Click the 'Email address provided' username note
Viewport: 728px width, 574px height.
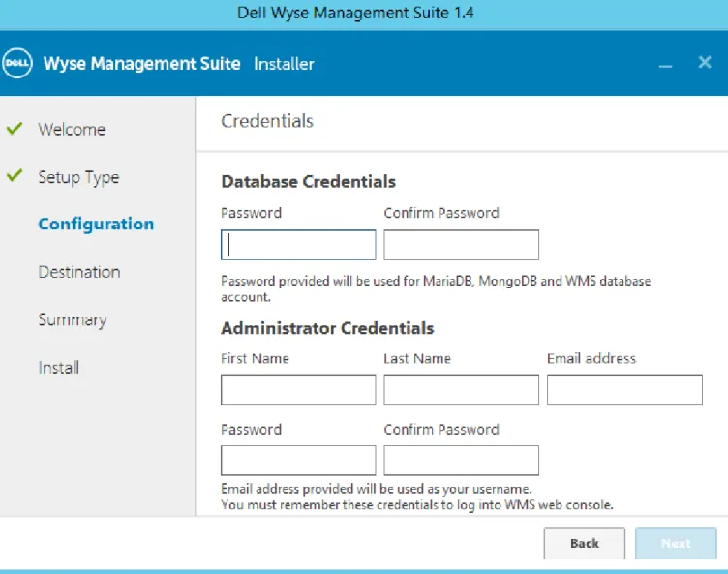376,489
